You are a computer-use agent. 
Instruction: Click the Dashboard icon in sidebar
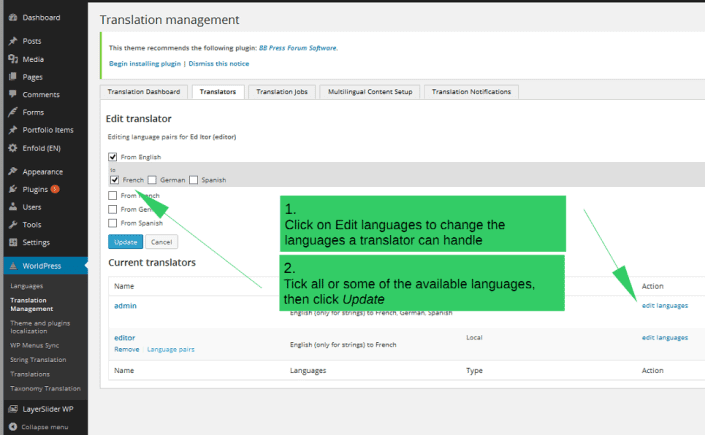point(13,18)
